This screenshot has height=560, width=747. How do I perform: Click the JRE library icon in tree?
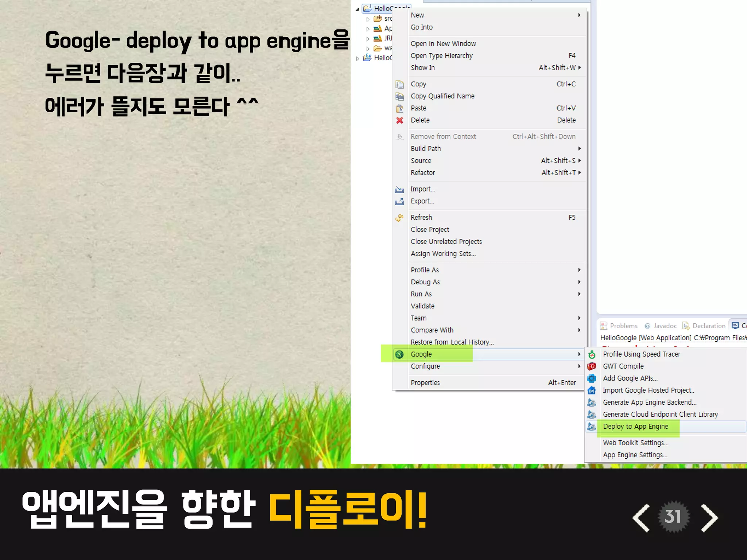378,38
